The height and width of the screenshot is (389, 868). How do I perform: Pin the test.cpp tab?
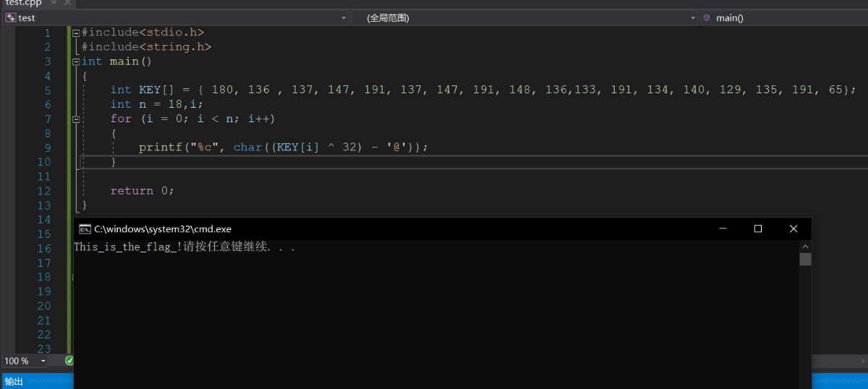click(x=54, y=3)
